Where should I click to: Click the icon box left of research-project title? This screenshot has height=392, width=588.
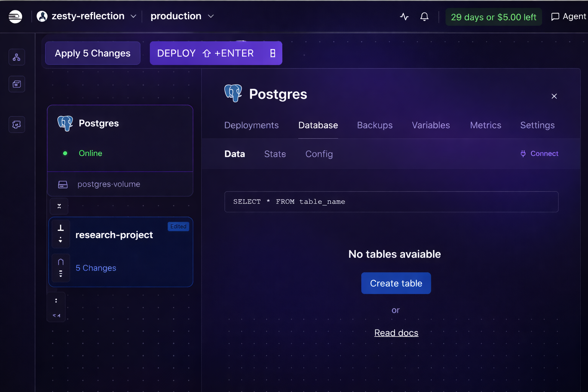click(60, 234)
